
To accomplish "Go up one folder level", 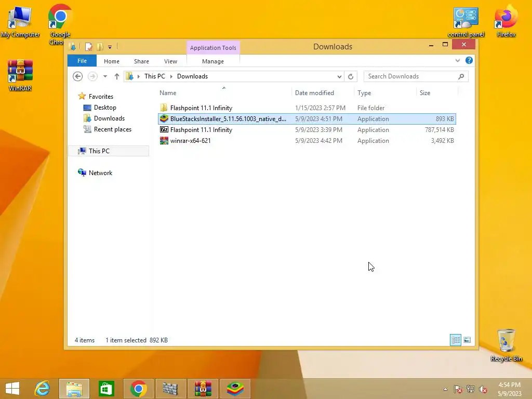I will coord(117,76).
